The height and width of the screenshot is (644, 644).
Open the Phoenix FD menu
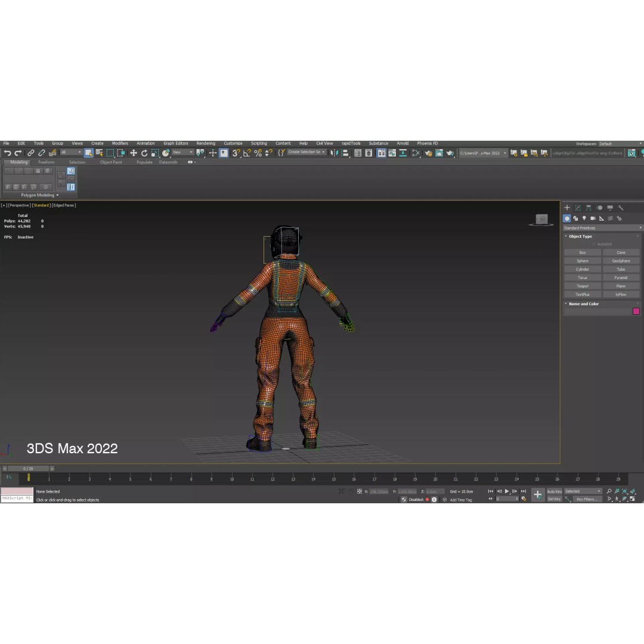tap(427, 143)
